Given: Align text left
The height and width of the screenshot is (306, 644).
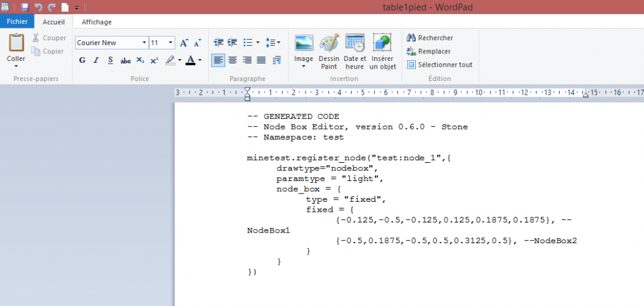Looking at the screenshot, I should tap(218, 60).
